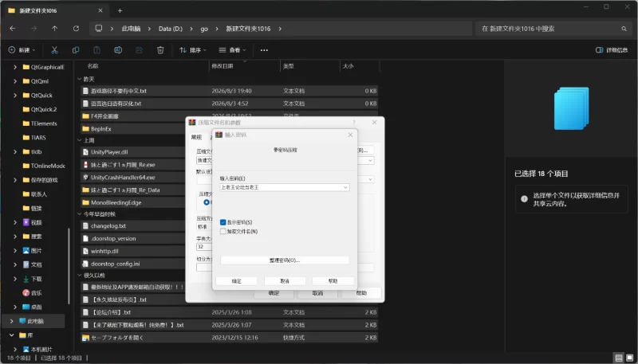Refresh the folder view

pos(76,29)
